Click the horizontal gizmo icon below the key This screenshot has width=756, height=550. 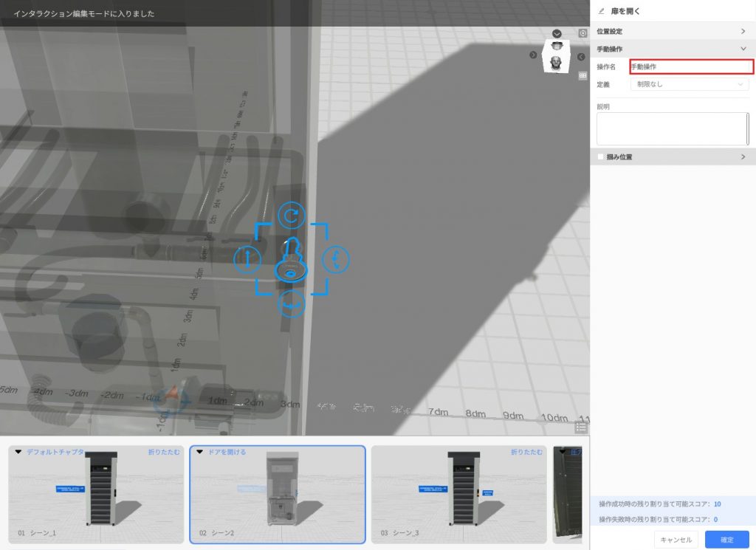292,304
